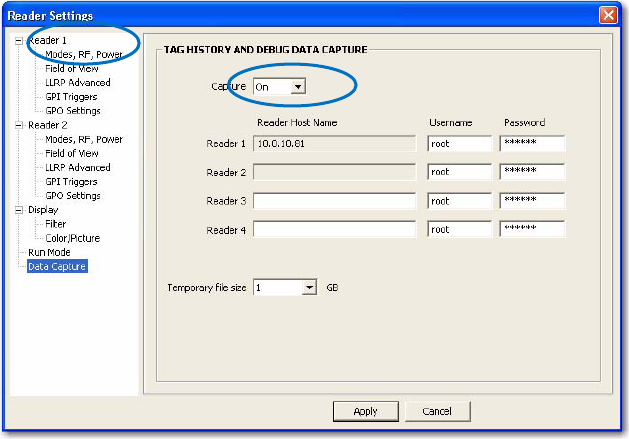Open LLRP Advanced under Reader 2
The height and width of the screenshot is (439, 629).
77,167
